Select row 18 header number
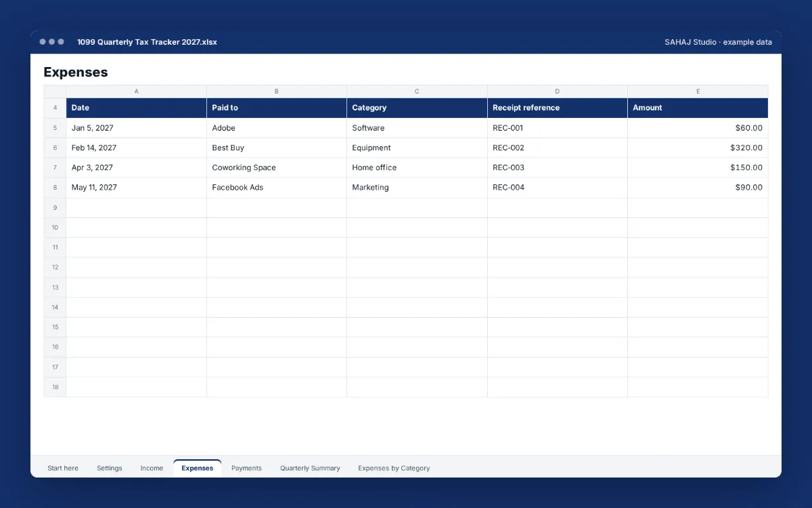The image size is (812, 508). [x=55, y=387]
